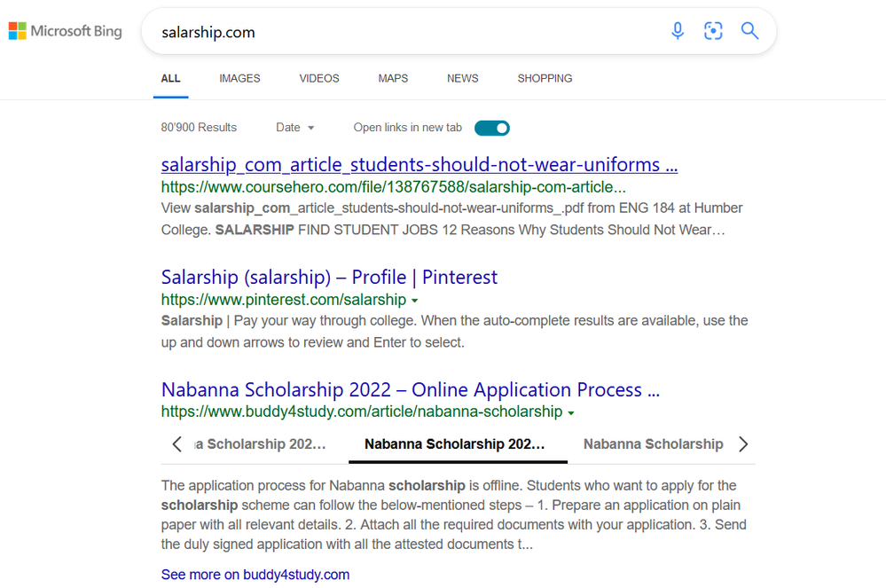Open the coursehero salarship_com_article result link
Screen dimensions: 886x588
pyautogui.click(x=419, y=165)
